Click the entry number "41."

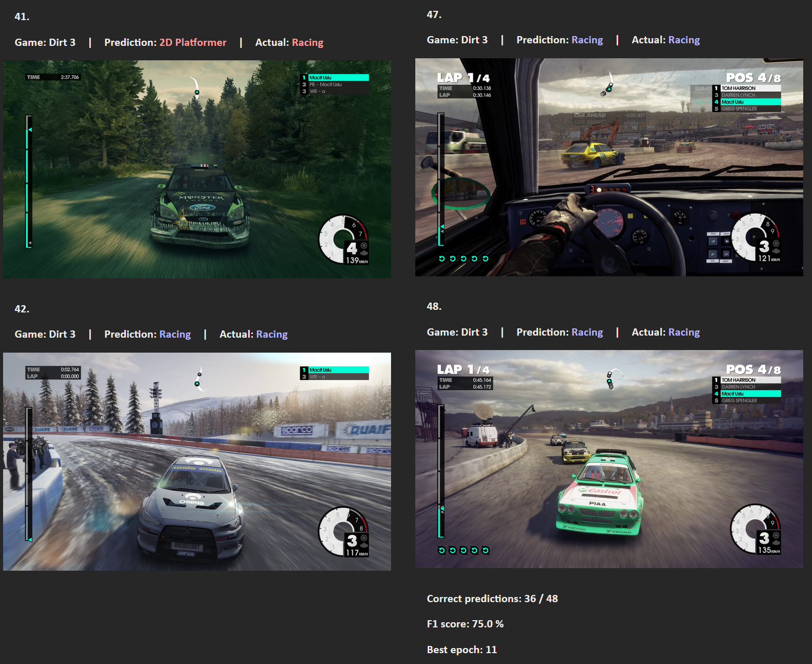tap(22, 16)
